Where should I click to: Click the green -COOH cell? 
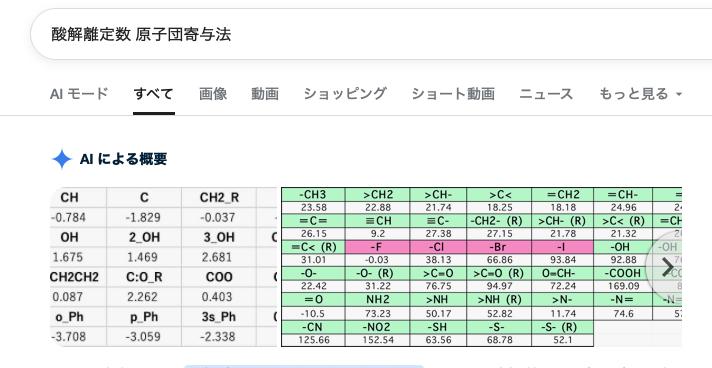pyautogui.click(x=623, y=273)
